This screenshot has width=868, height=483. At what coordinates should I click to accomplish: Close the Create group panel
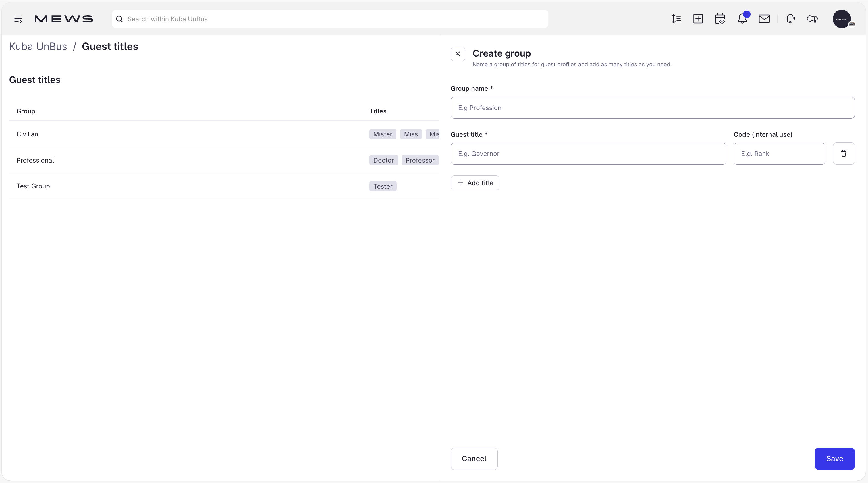coord(458,53)
